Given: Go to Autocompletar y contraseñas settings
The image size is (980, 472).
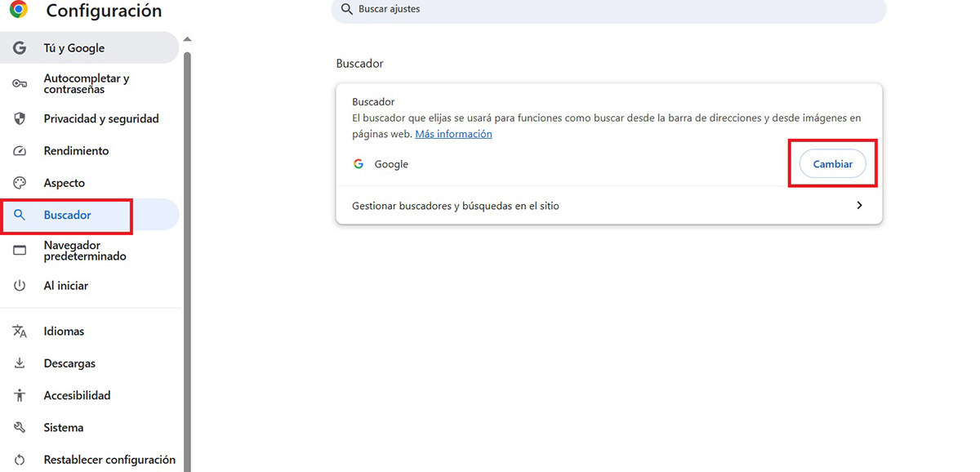Looking at the screenshot, I should (x=90, y=83).
